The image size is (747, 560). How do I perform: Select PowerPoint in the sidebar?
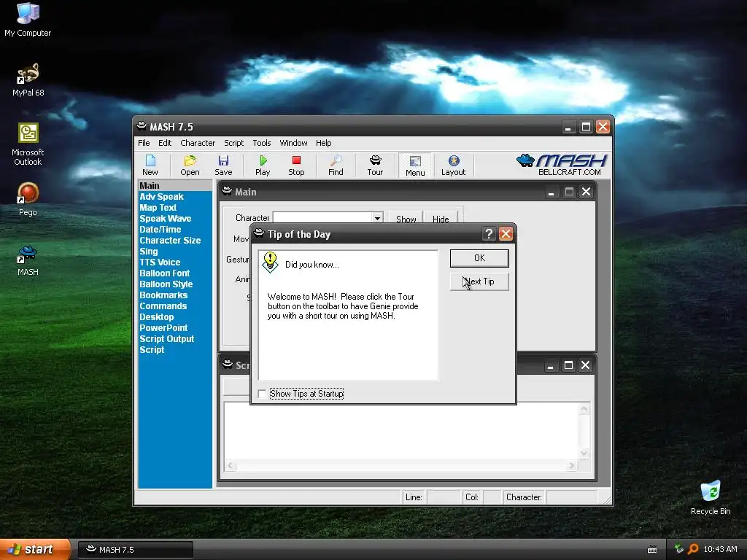[163, 328]
